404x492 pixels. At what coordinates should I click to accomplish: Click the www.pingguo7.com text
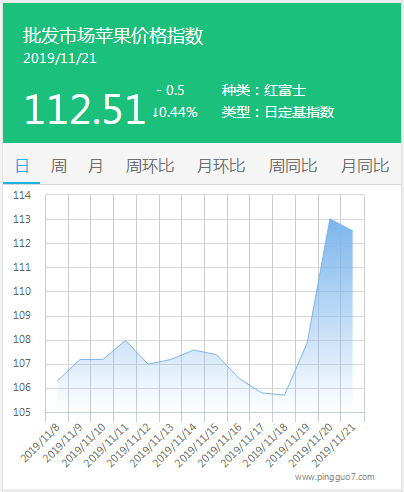click(x=334, y=477)
